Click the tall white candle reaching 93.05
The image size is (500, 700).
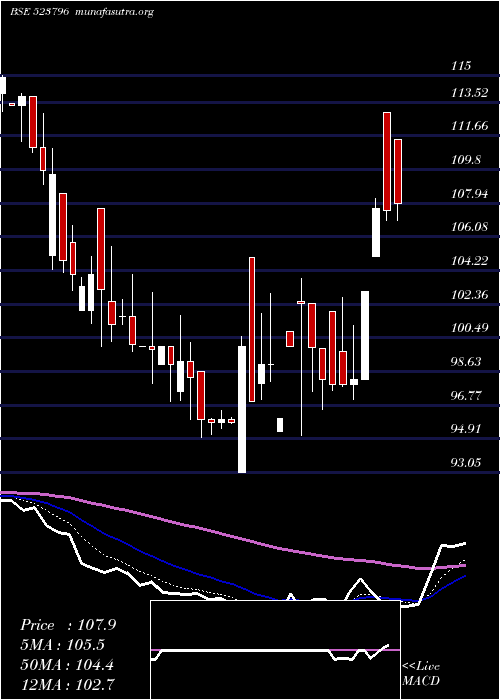242,409
